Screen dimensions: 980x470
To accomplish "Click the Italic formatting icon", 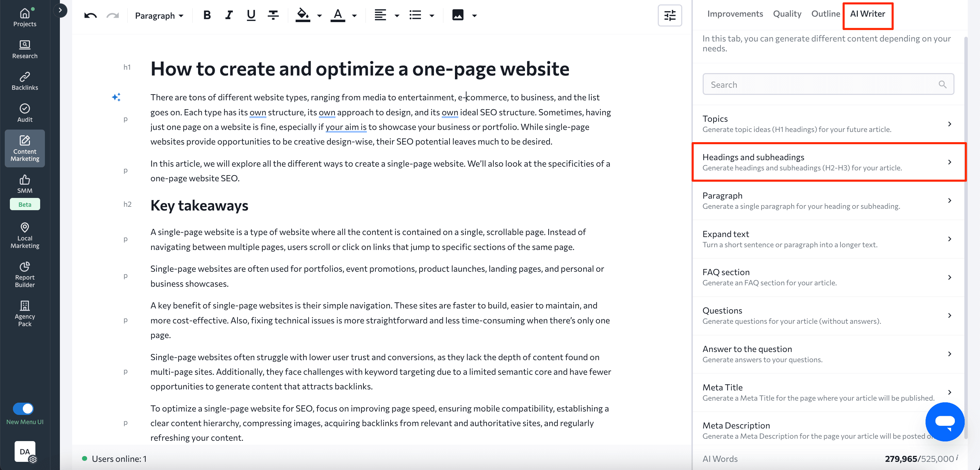I will [229, 15].
